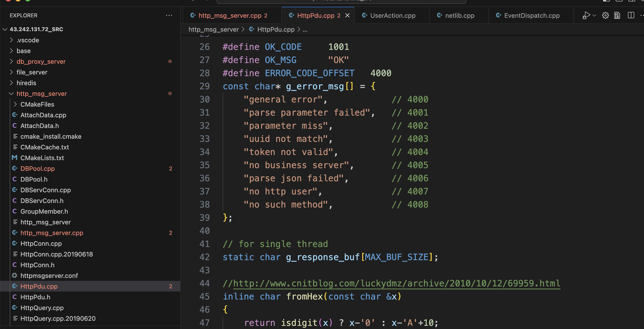Viewport: 644px width, 329px height.
Task: Open GroupMember.h file
Action: (x=90, y=211)
